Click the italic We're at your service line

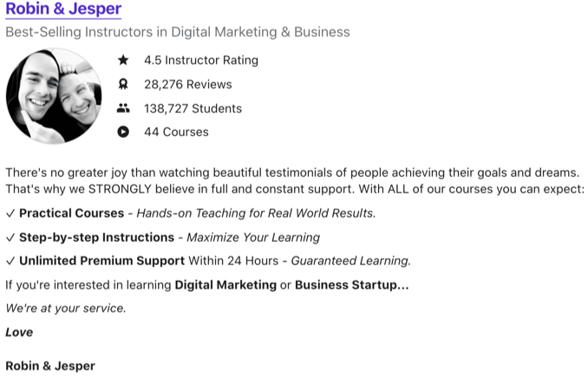click(66, 308)
